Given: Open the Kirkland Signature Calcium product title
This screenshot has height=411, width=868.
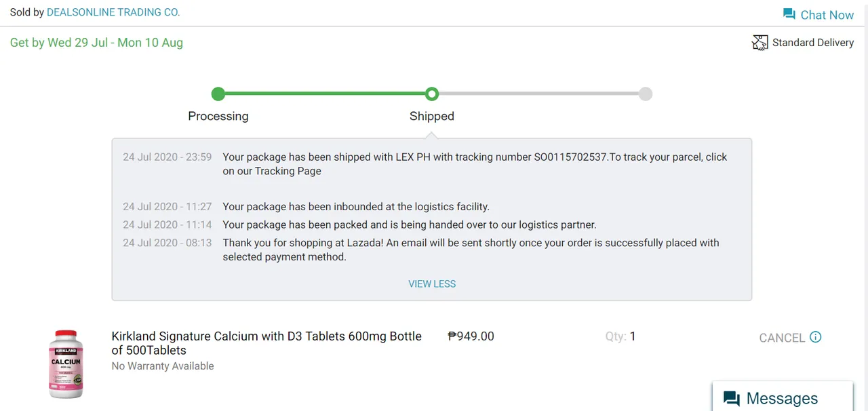Looking at the screenshot, I should pos(267,343).
